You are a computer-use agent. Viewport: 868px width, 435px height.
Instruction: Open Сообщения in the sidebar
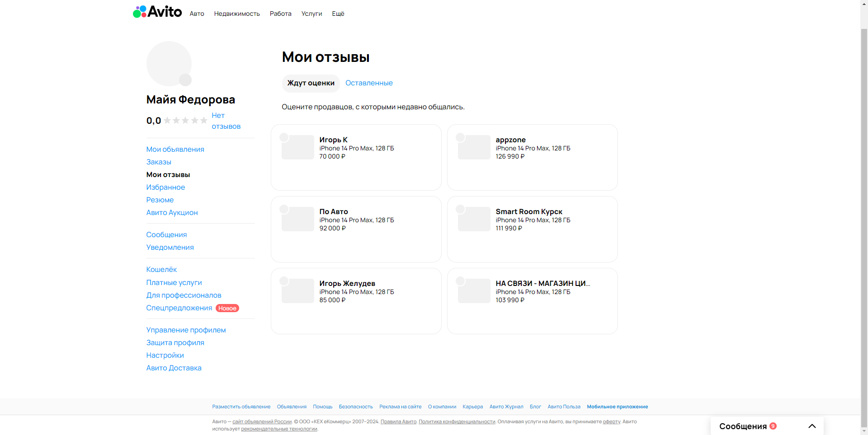166,235
